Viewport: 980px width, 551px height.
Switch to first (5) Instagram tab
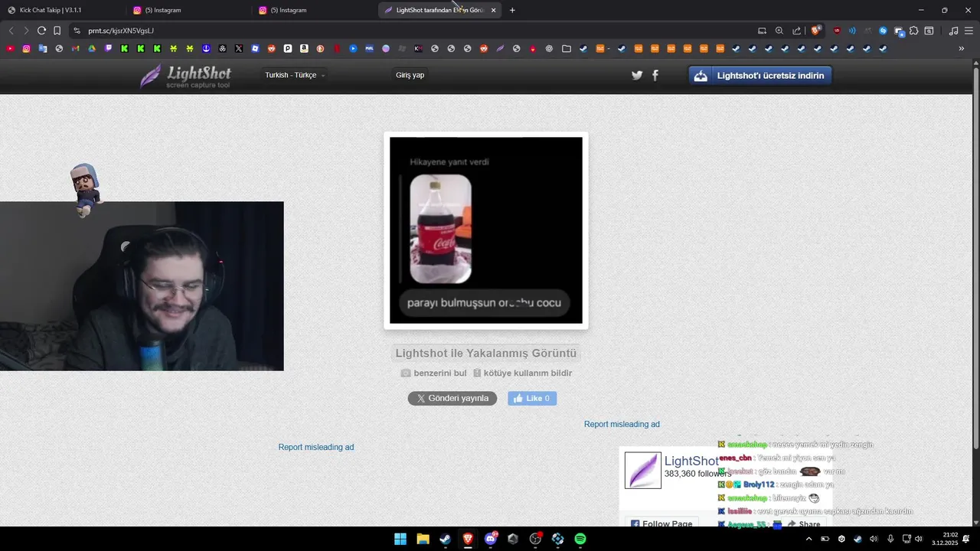pos(188,10)
